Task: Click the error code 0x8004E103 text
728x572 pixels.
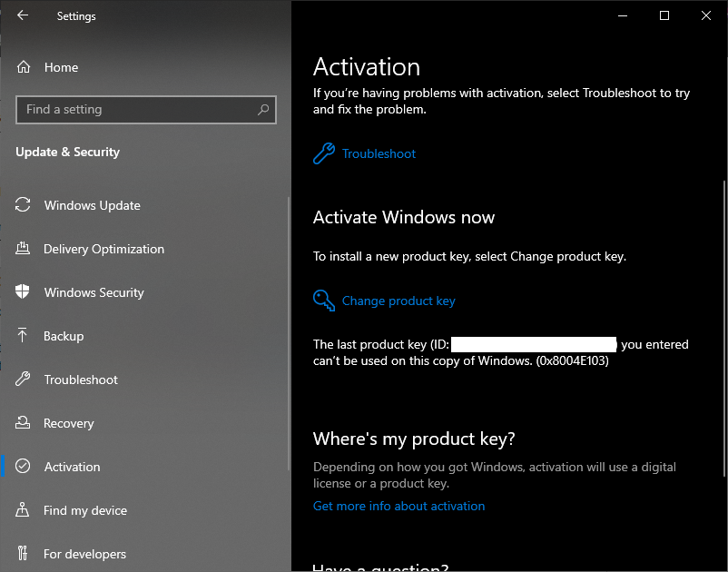Action: (572, 360)
